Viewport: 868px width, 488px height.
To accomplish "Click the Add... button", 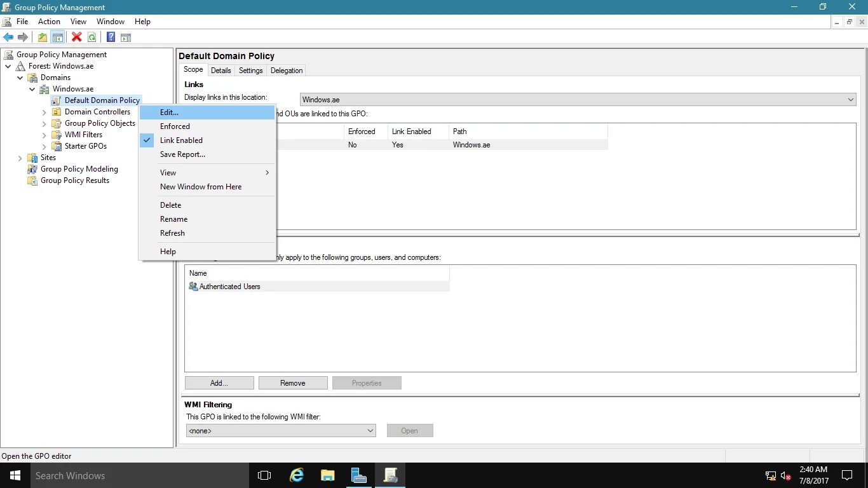I will click(x=219, y=383).
